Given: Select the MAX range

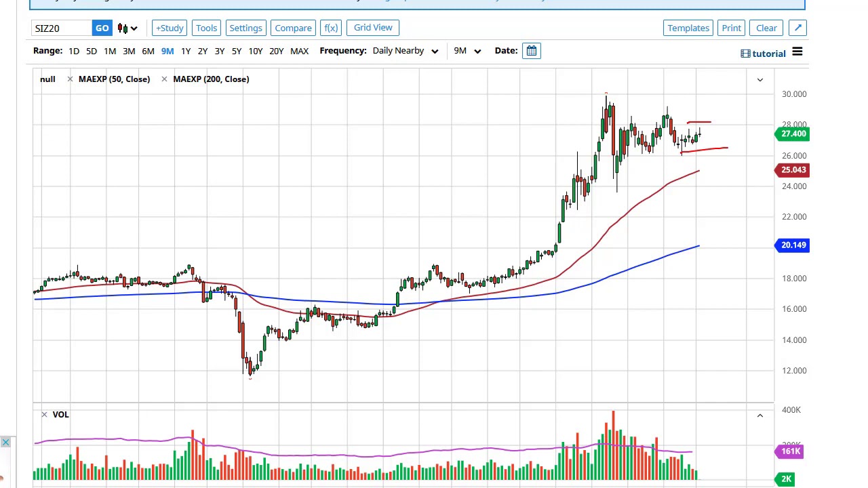Looking at the screenshot, I should click(299, 52).
